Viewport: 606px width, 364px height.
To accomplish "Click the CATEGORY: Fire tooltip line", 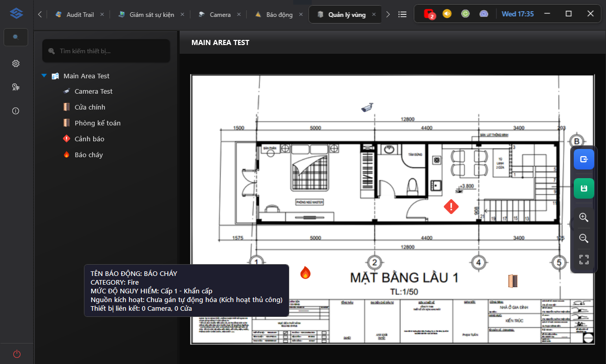I will click(115, 283).
